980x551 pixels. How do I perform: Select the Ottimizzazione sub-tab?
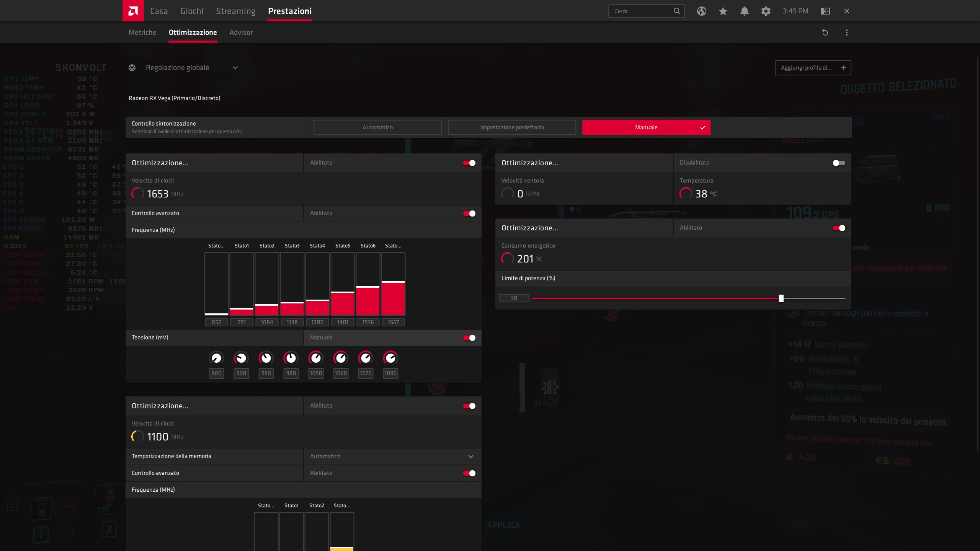pyautogui.click(x=193, y=33)
